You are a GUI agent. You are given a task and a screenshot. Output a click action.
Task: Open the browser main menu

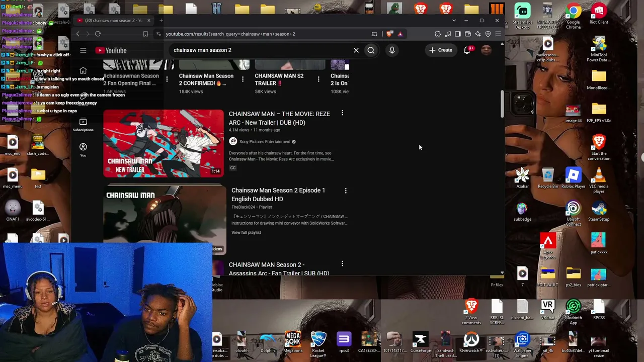click(x=498, y=34)
